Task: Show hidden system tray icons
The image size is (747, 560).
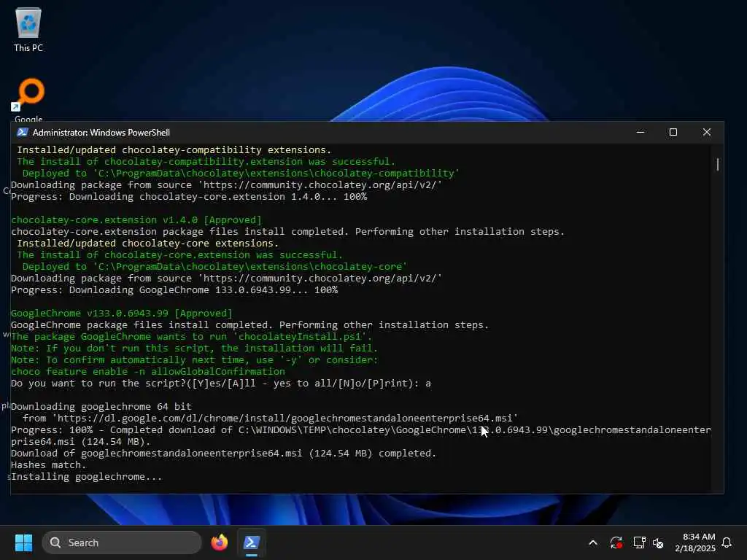Action: tap(593, 542)
